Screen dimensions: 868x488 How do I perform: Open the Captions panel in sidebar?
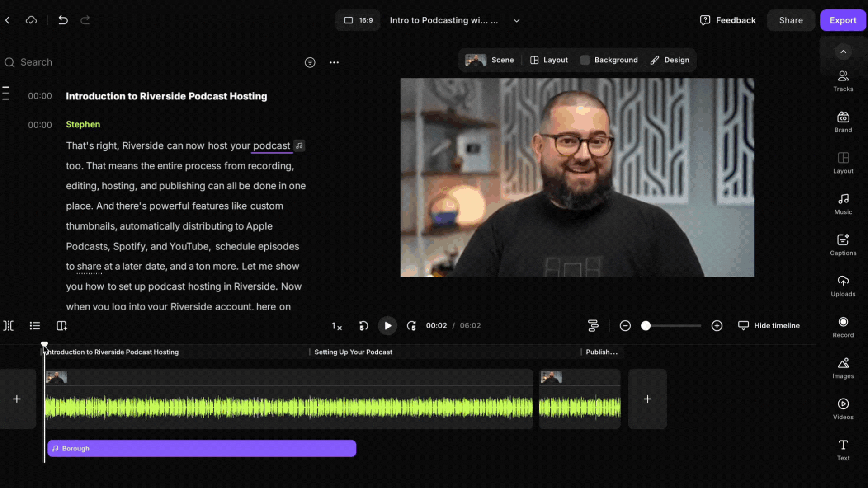pyautogui.click(x=843, y=245)
